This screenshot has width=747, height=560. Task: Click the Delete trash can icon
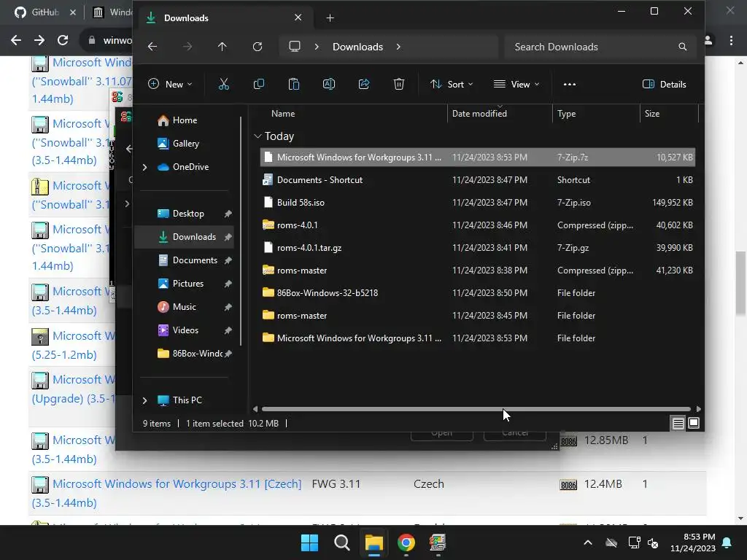(x=399, y=85)
